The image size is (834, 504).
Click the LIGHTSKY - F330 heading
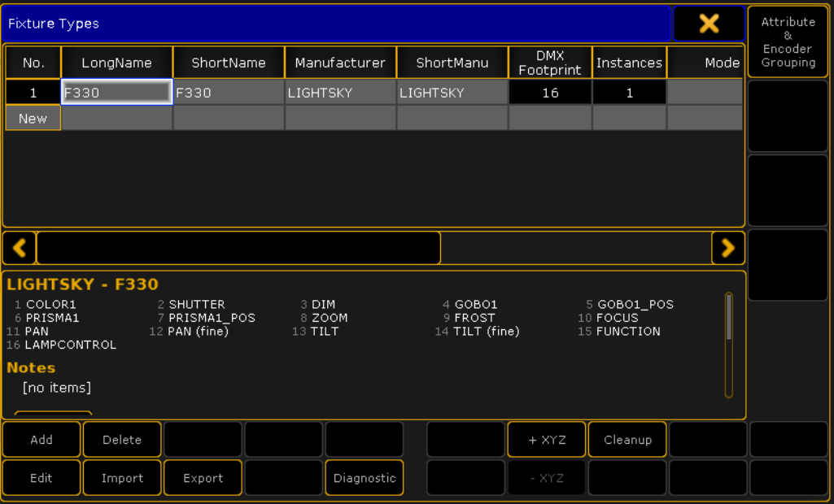click(82, 284)
